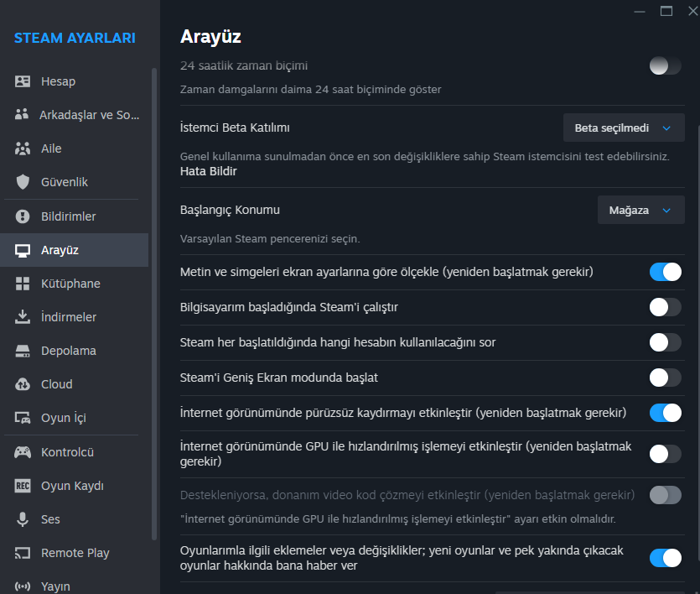Click the Hesap ID card icon

pos(23,81)
